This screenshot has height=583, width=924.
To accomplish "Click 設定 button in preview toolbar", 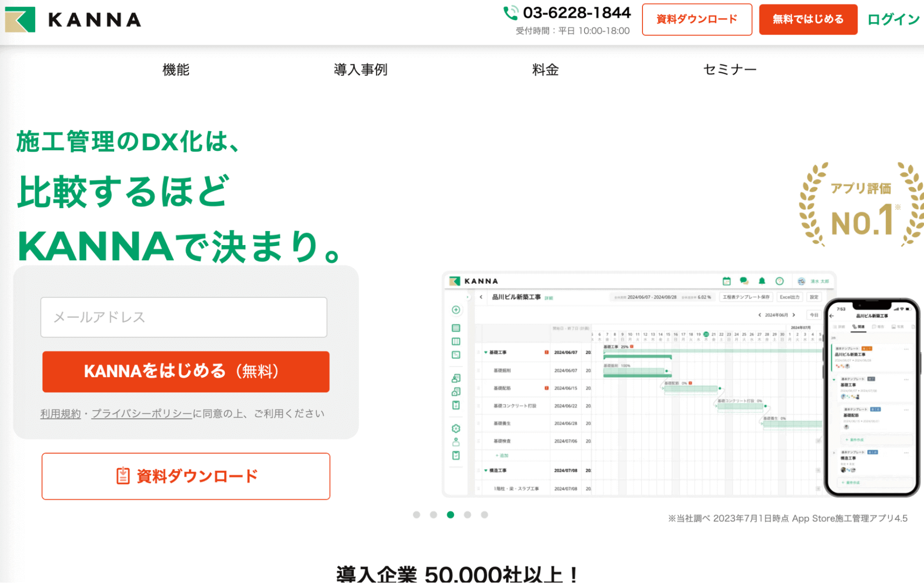I will [814, 297].
